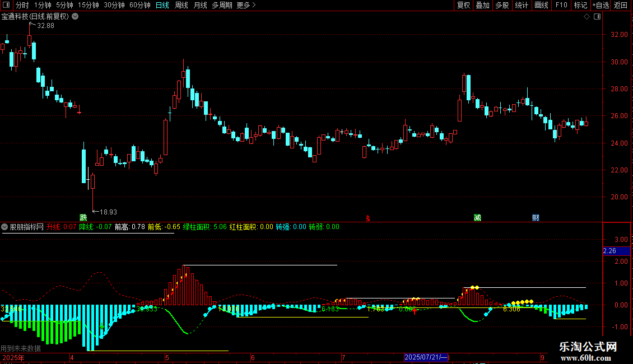
Task: Click the 叠加 overlay button
Action: (483, 5)
